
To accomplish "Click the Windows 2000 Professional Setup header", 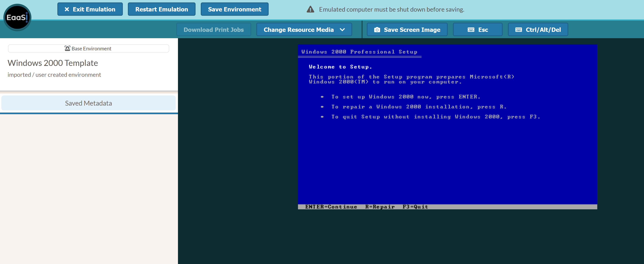I will tap(359, 52).
